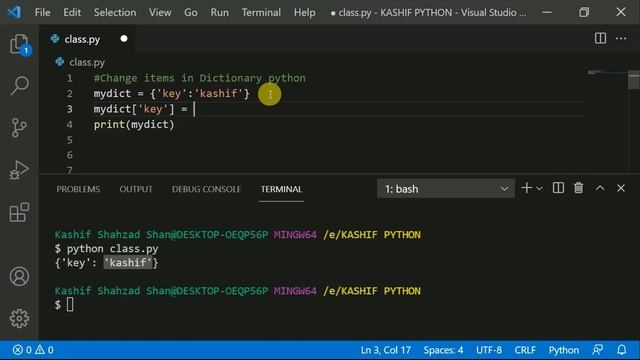The height and width of the screenshot is (360, 640).
Task: Expand the new terminal launch profile chevron
Action: pyautogui.click(x=539, y=189)
